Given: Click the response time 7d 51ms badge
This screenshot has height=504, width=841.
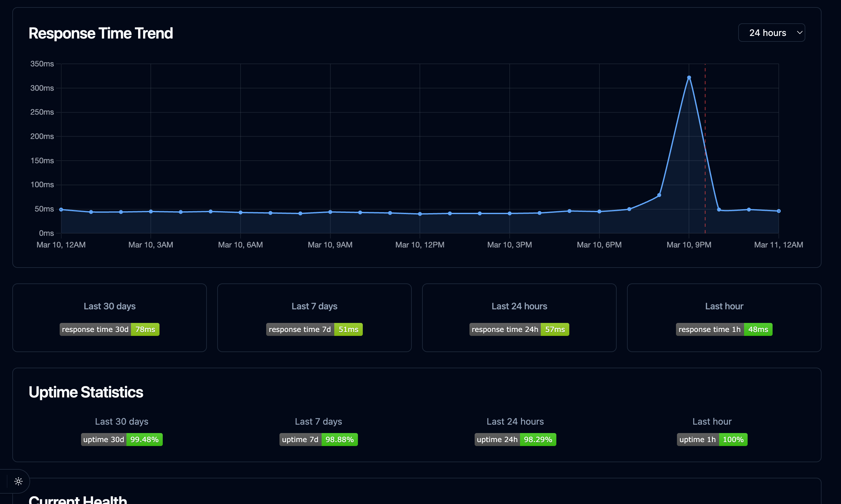Looking at the screenshot, I should point(314,329).
